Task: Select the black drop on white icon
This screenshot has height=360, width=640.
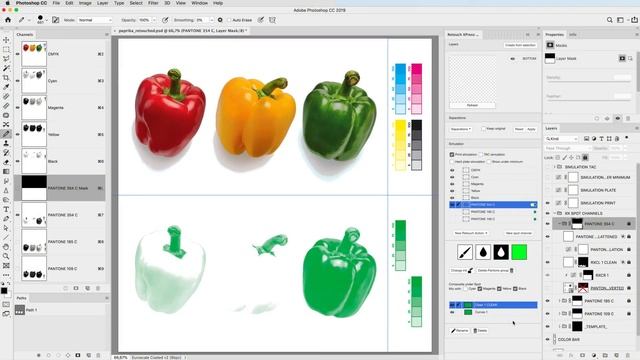Action: 483,252
